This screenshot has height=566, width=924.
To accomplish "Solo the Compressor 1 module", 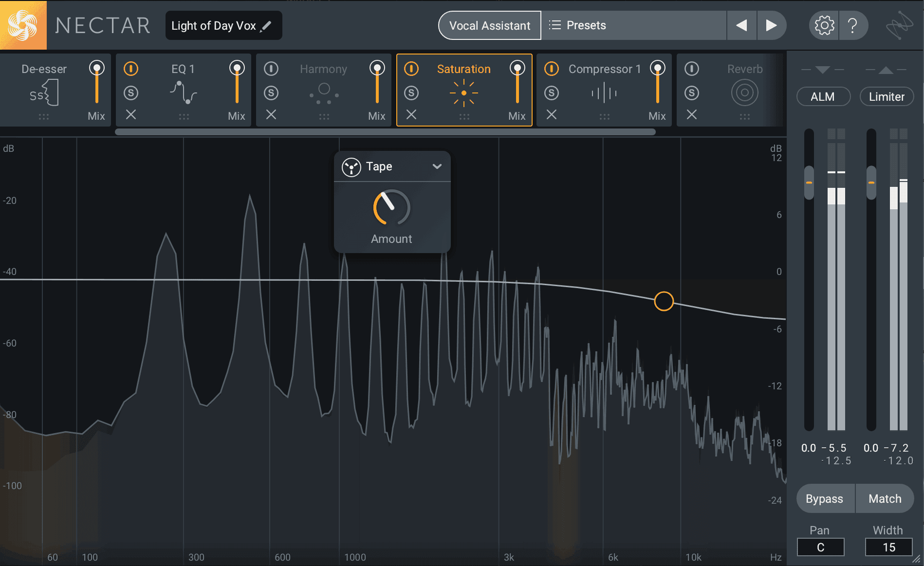I will 552,92.
